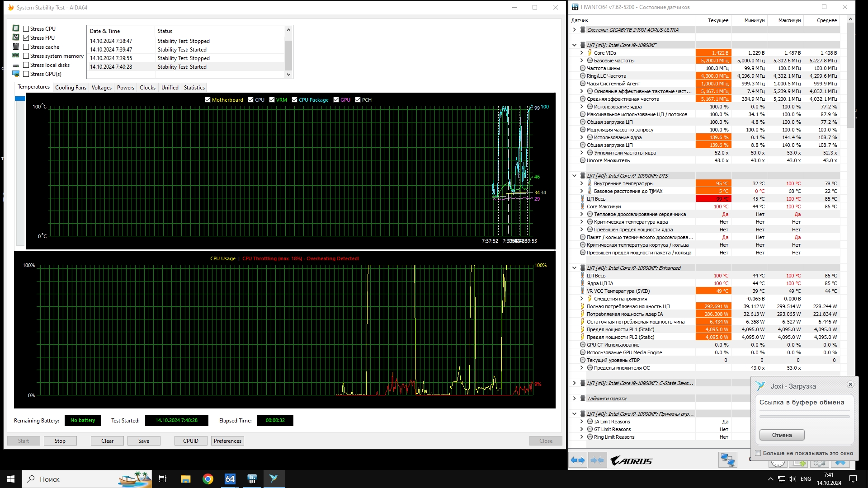Click Joxi bird icon in taskbar

(x=274, y=479)
